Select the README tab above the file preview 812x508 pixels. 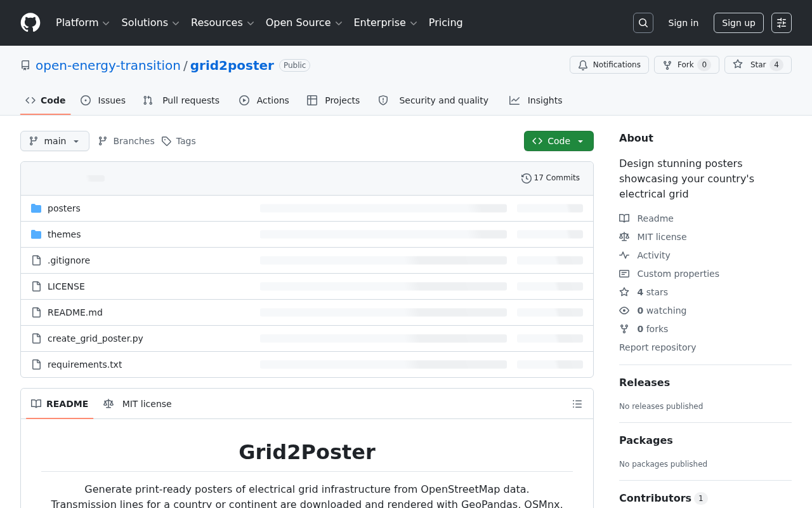pyautogui.click(x=60, y=404)
